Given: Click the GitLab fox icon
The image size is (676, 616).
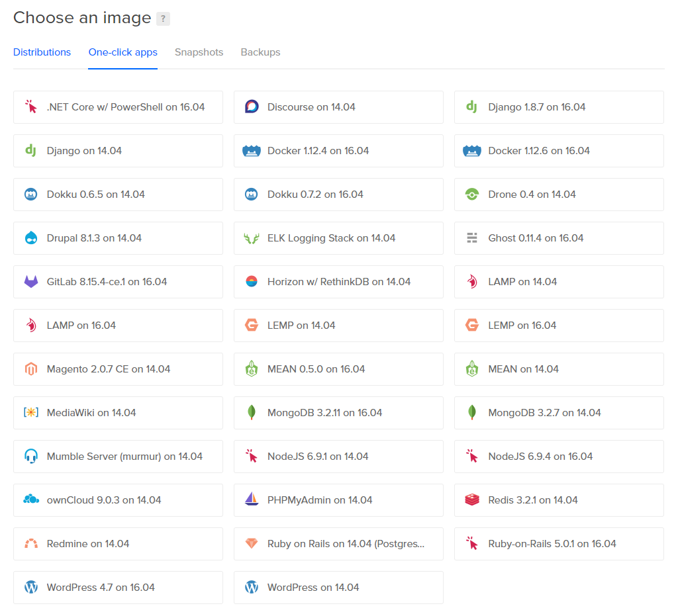Looking at the screenshot, I should coord(30,282).
